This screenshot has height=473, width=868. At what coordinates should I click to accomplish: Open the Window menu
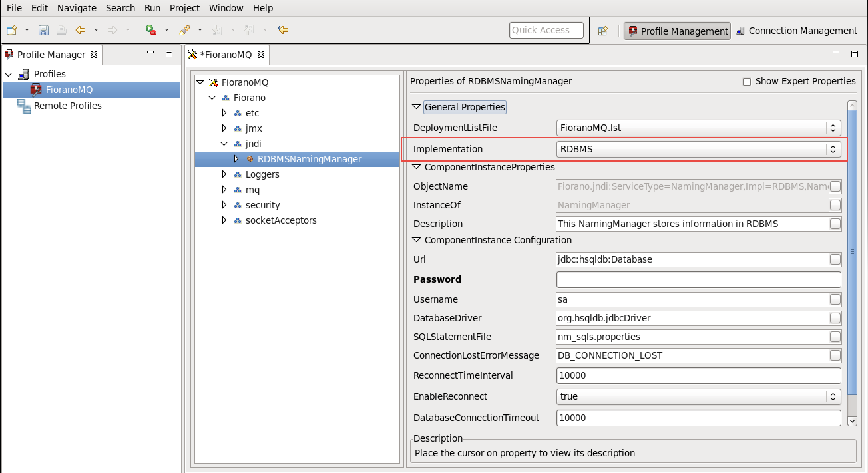(x=226, y=8)
